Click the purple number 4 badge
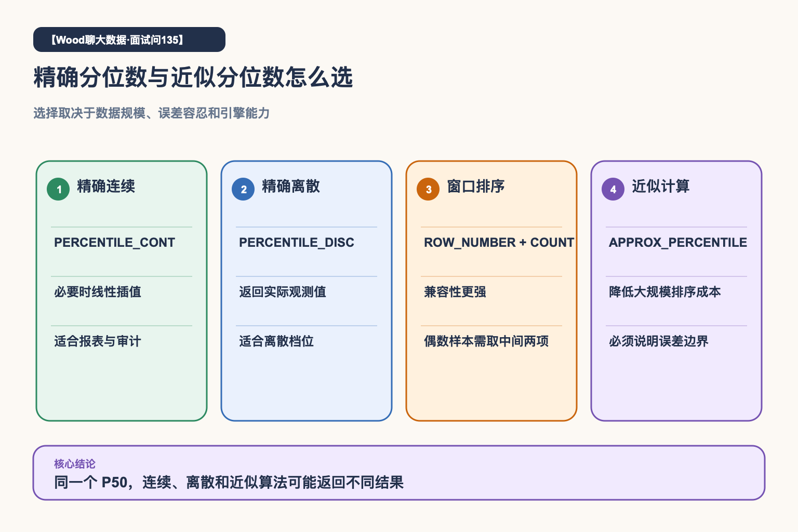Image resolution: width=798 pixels, height=532 pixels. coord(613,189)
